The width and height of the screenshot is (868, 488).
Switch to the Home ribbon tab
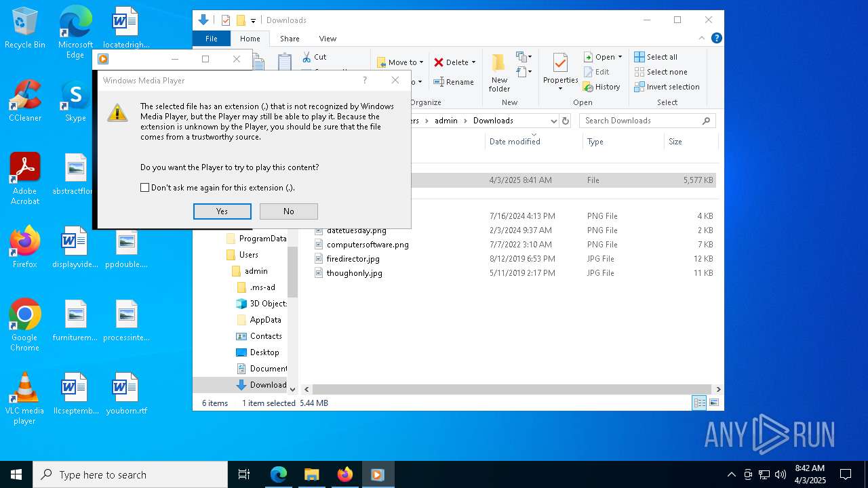[x=250, y=39]
